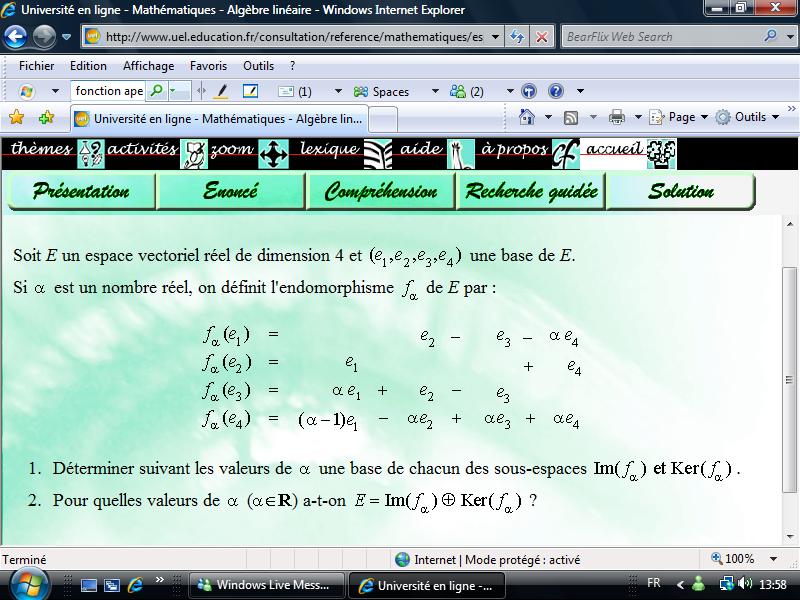Click the Favorites star icon
The width and height of the screenshot is (800, 600).
click(x=16, y=117)
